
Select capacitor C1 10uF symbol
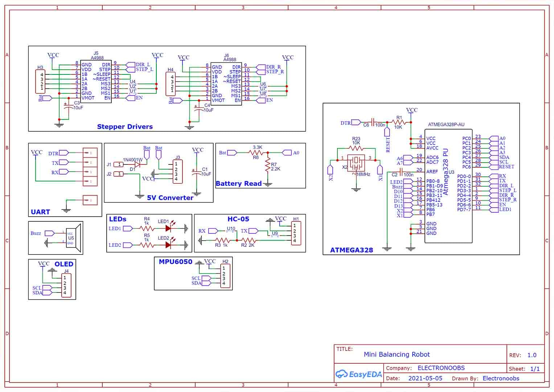197,172
